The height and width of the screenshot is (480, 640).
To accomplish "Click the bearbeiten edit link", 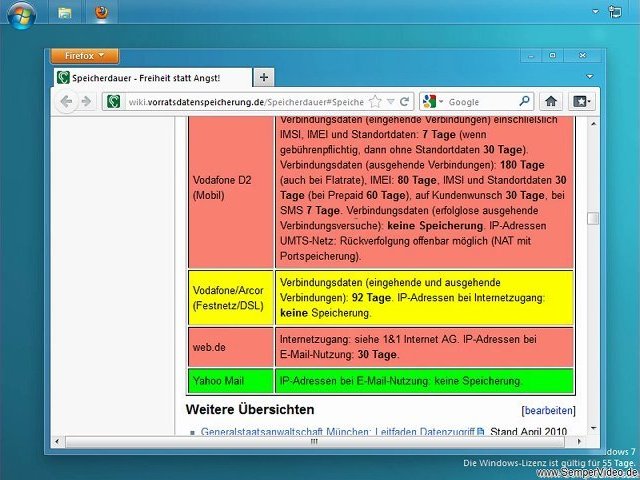I will coord(548,410).
